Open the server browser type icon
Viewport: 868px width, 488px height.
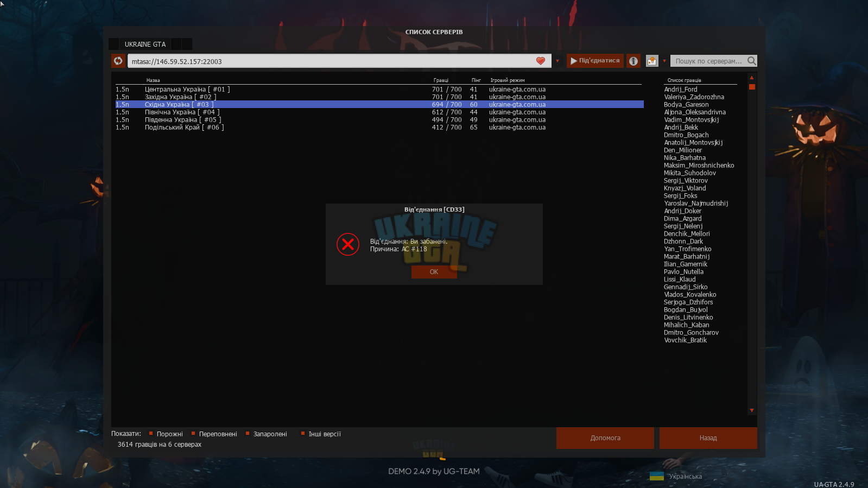652,61
